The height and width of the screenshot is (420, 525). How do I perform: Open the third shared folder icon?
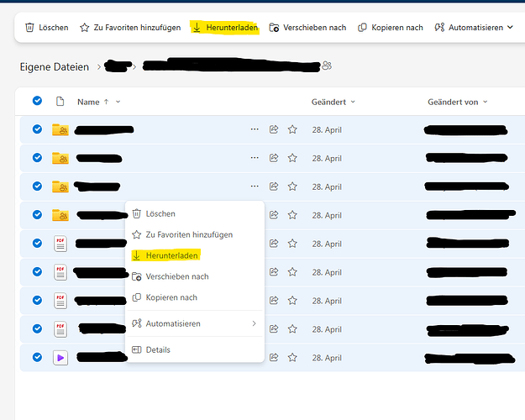pos(60,186)
